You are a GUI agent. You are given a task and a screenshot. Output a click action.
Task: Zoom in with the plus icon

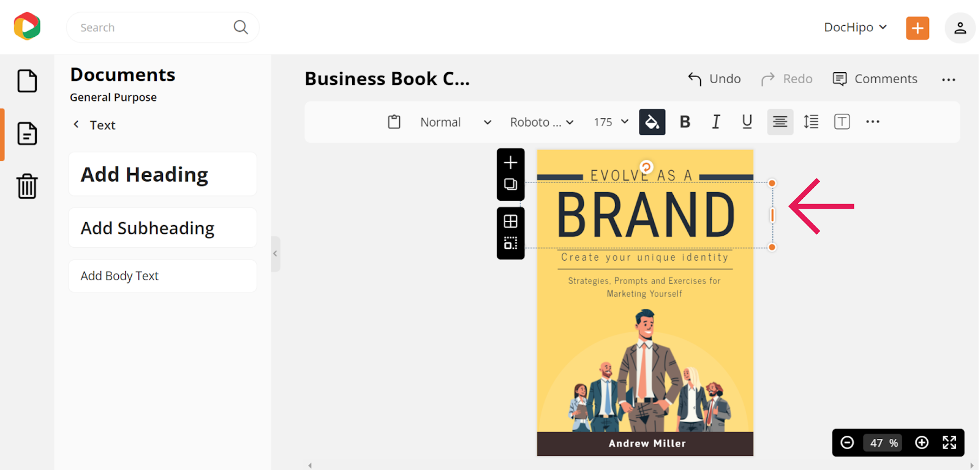pyautogui.click(x=922, y=442)
